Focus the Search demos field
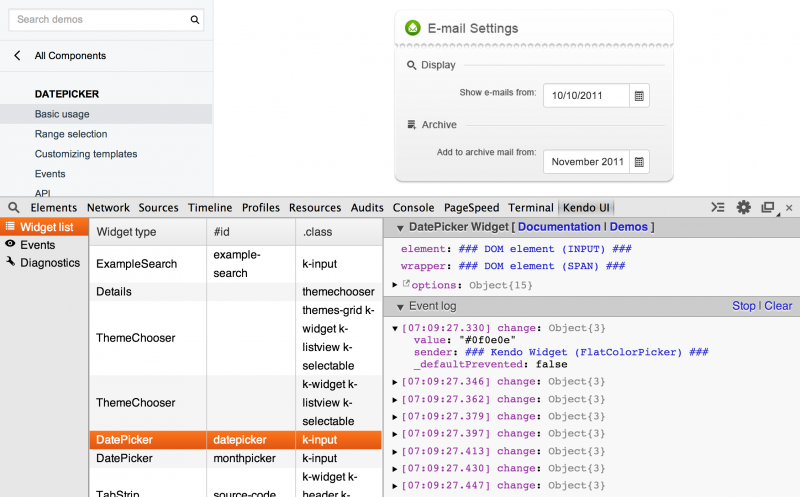The height and width of the screenshot is (497, 800). tap(106, 20)
